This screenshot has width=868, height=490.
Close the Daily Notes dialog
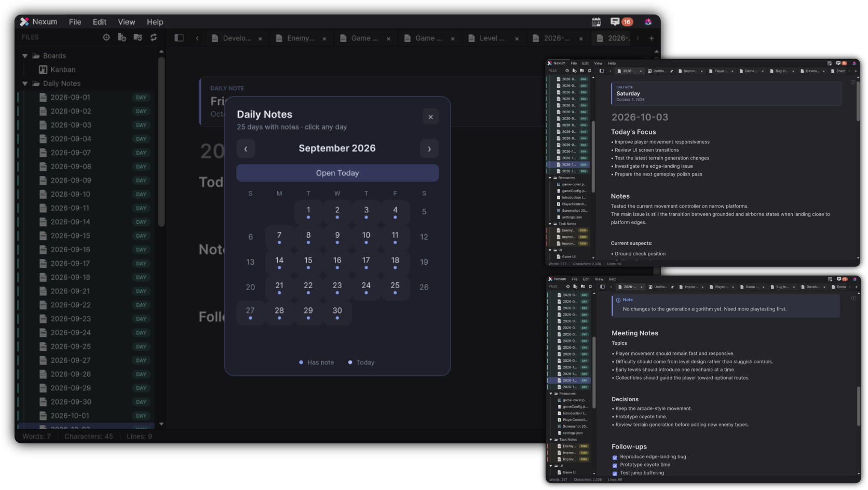430,117
